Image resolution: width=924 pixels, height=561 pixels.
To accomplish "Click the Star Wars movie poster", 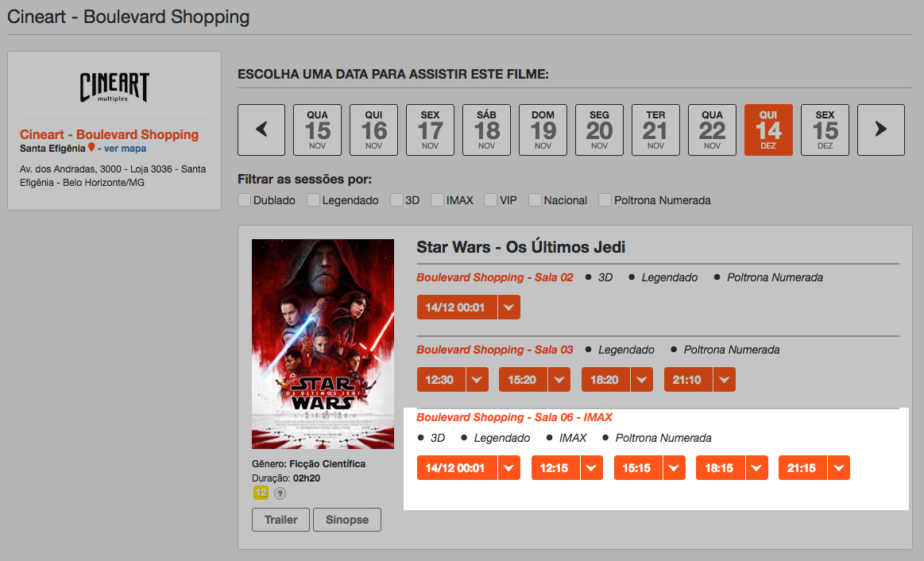I will click(x=323, y=344).
